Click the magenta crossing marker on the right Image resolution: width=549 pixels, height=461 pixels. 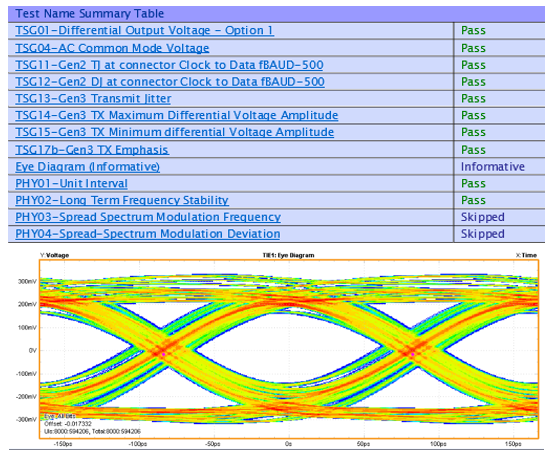click(x=413, y=354)
